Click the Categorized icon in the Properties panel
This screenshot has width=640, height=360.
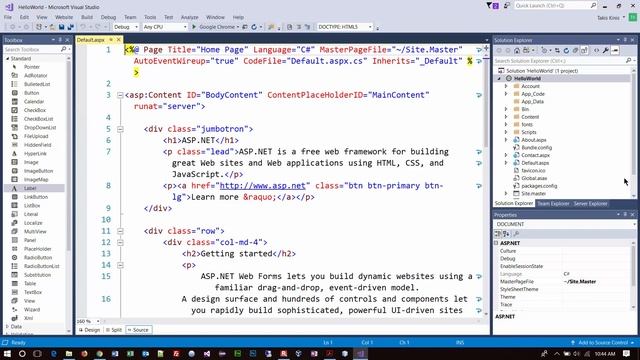(x=498, y=234)
